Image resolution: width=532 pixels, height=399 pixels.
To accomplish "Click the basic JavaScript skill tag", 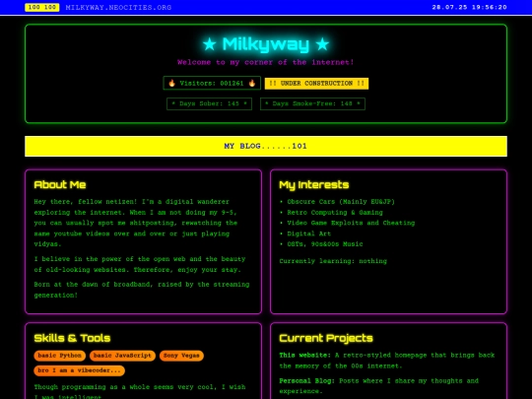I will [122, 356].
